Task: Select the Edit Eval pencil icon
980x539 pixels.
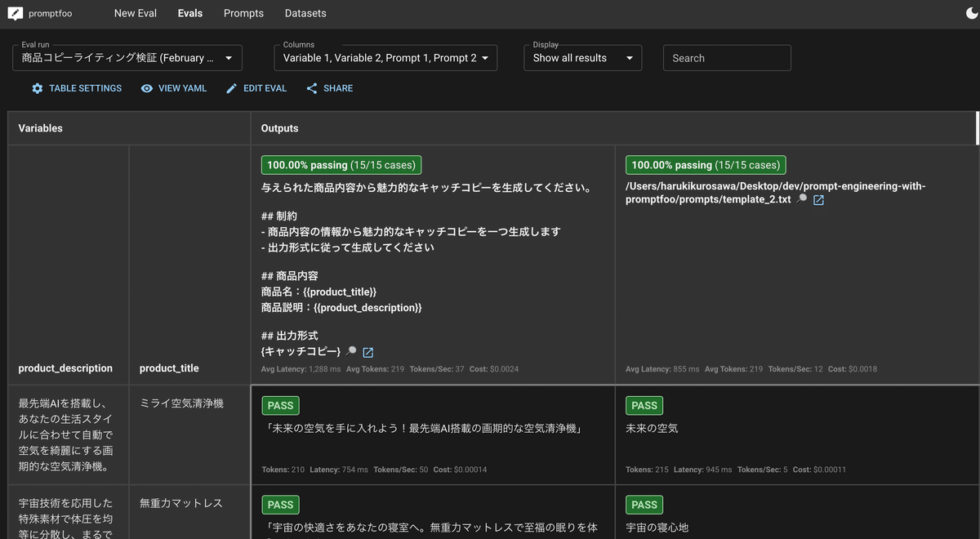Action: tap(231, 88)
